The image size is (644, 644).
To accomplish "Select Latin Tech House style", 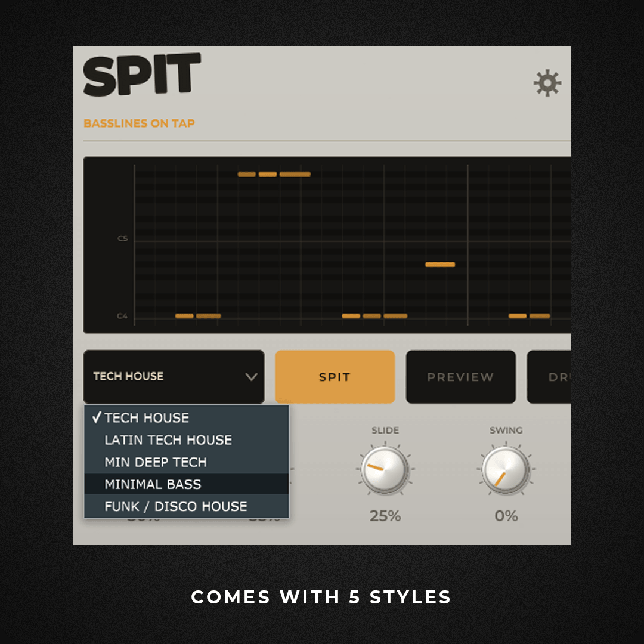I will 187,440.
